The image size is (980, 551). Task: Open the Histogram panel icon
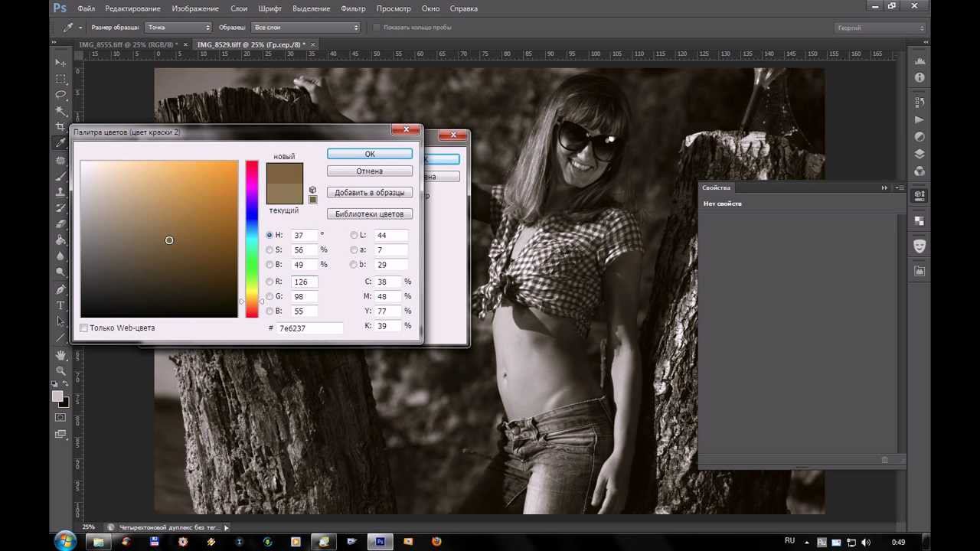pyautogui.click(x=920, y=61)
